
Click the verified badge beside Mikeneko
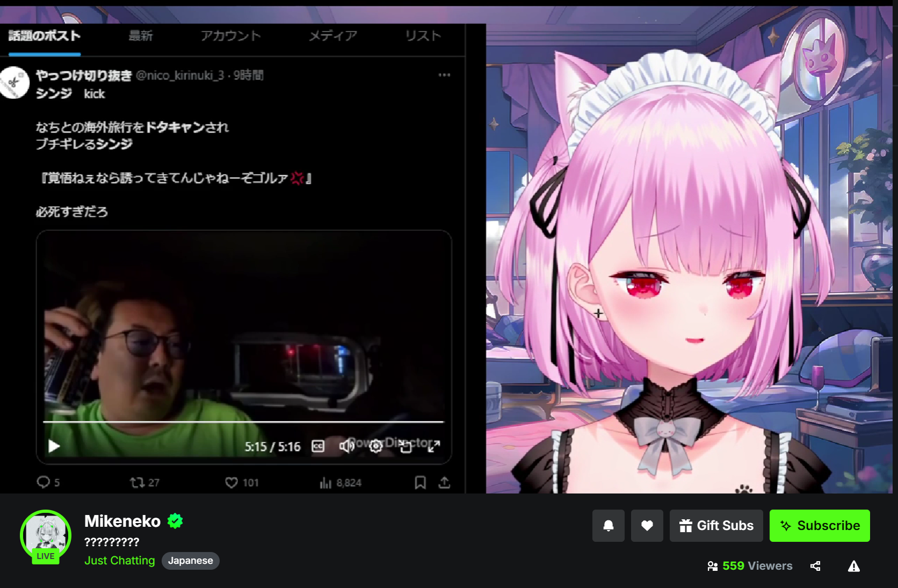(175, 521)
